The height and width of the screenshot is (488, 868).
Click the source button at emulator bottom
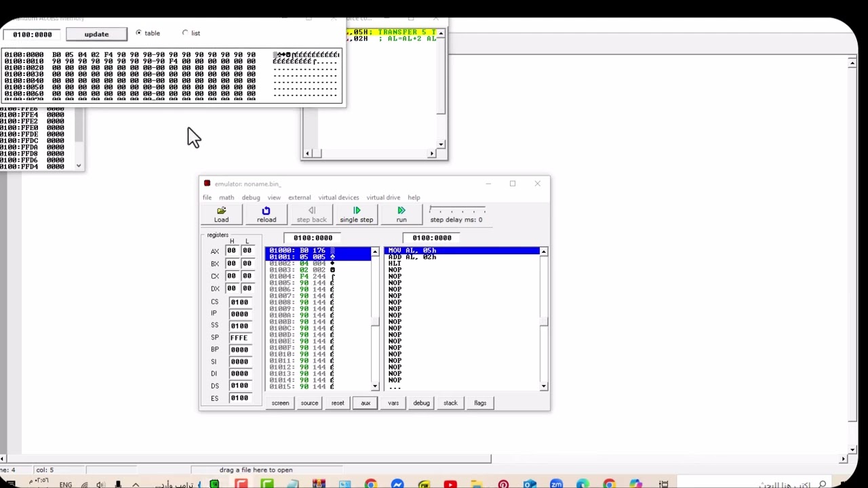(x=309, y=403)
